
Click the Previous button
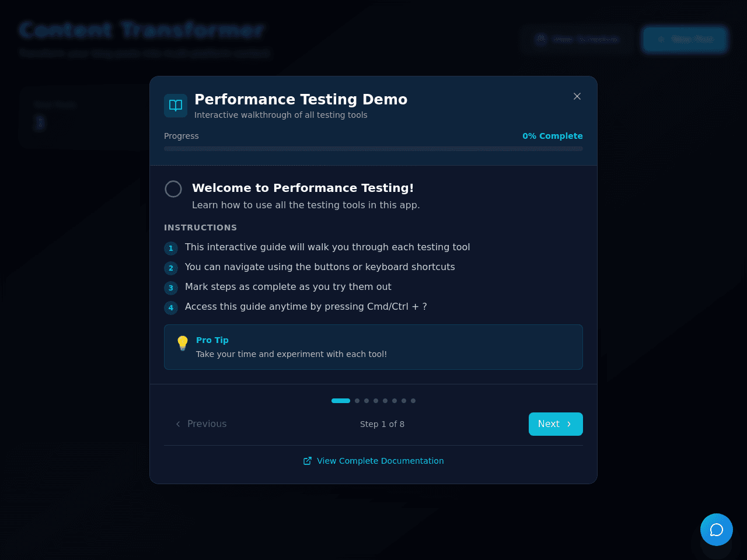coord(201,424)
